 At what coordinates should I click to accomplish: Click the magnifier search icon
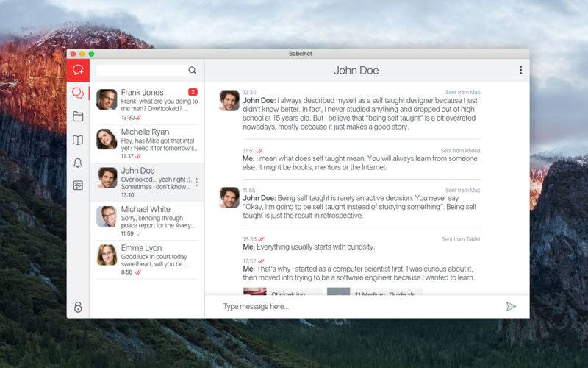tap(192, 70)
